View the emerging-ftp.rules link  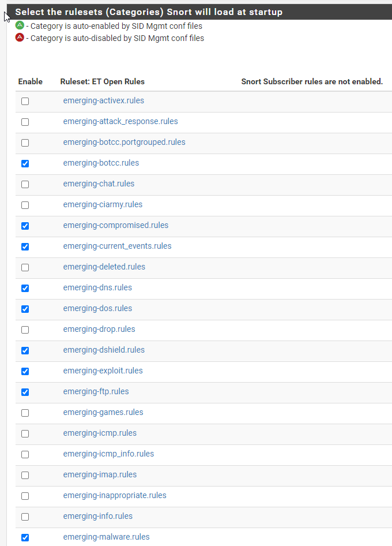pyautogui.click(x=96, y=392)
